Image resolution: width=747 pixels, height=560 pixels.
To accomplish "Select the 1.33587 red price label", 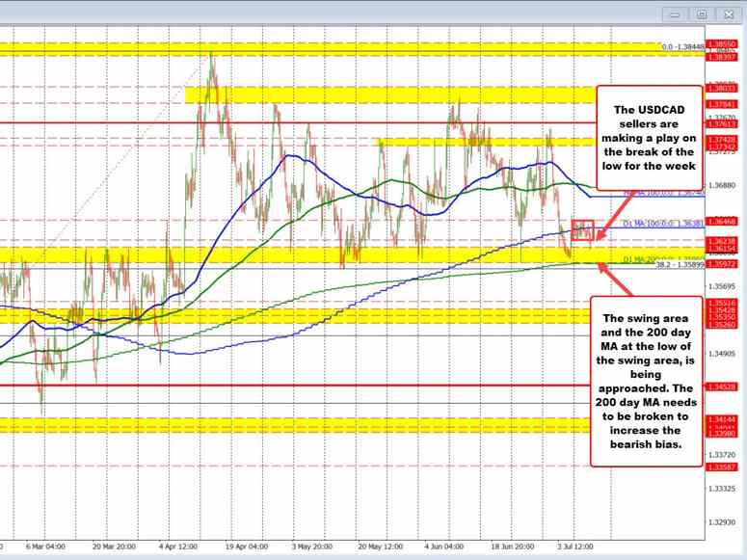I will coord(722,467).
